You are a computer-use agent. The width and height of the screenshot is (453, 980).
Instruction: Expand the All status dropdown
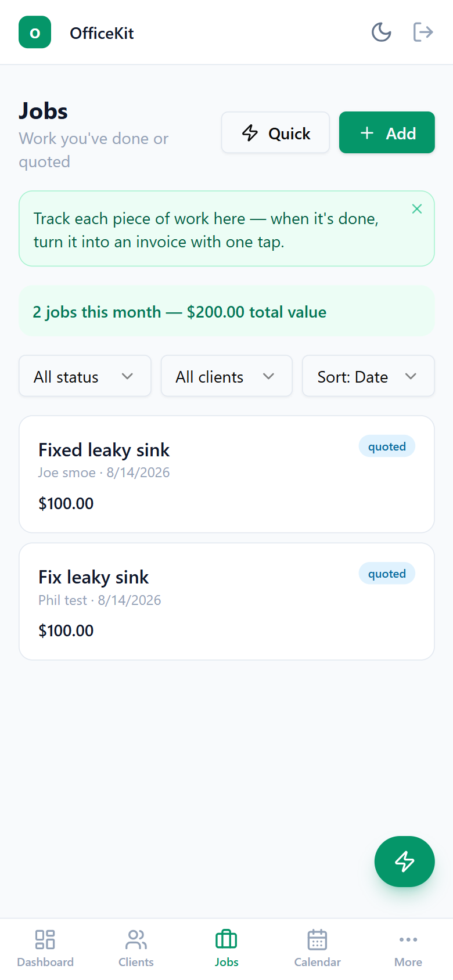tap(85, 376)
